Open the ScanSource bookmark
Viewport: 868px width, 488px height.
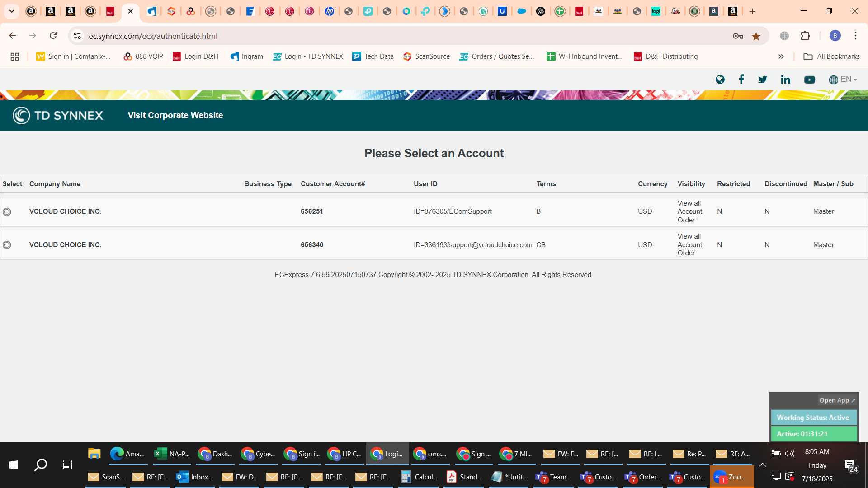pyautogui.click(x=427, y=56)
